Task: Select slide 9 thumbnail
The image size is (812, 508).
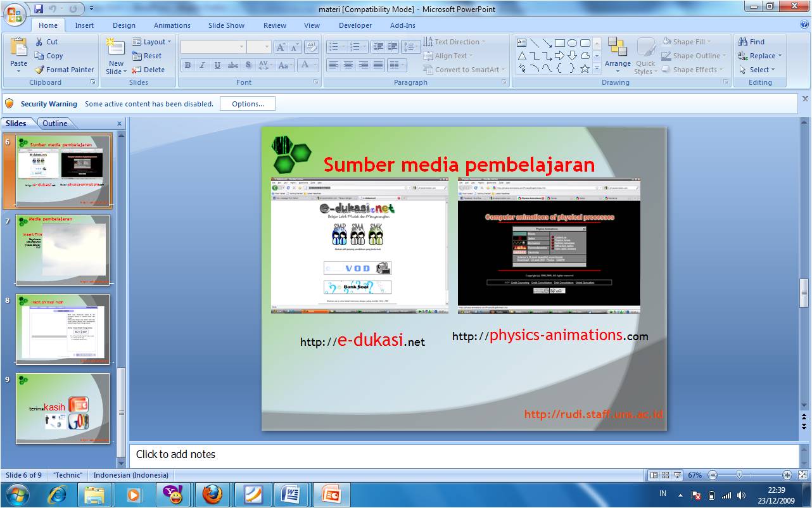Action: [63, 409]
